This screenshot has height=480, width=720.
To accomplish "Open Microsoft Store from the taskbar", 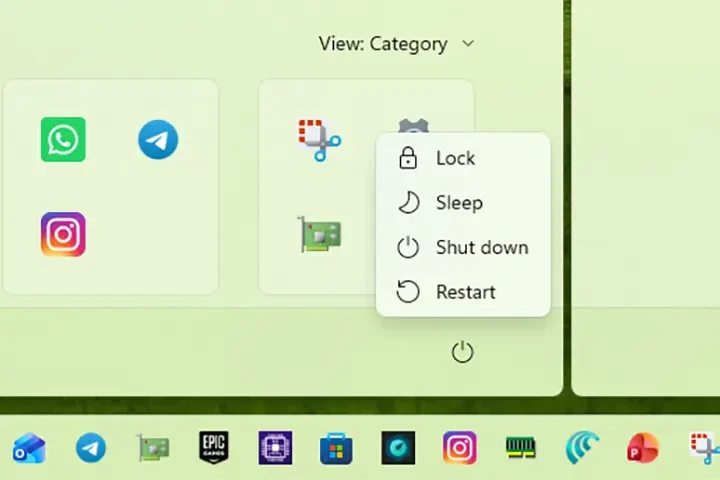I will (x=336, y=448).
